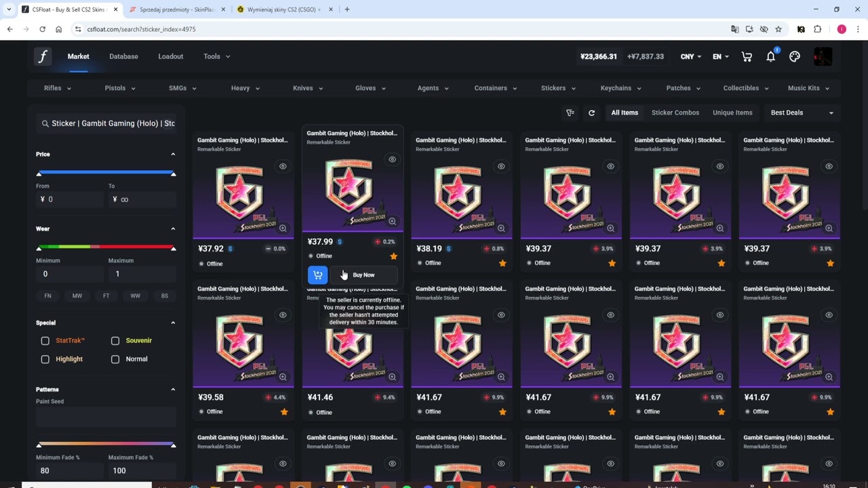Open the theme palette icon
This screenshot has width=868, height=488.
(795, 57)
